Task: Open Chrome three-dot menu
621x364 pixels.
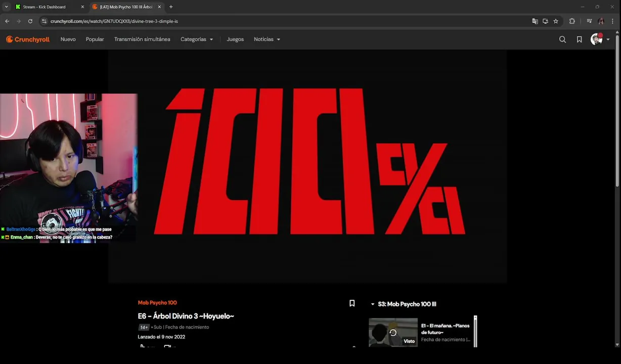Action: pos(612,21)
